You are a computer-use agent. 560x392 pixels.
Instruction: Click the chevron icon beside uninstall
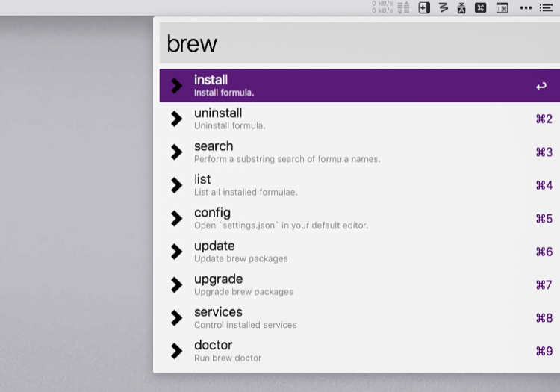pos(176,119)
